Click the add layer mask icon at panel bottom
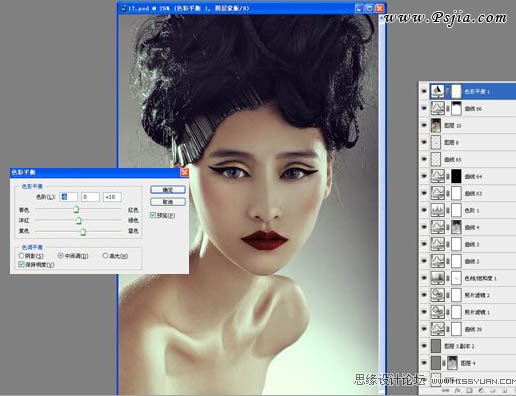The image size is (516, 396). tap(469, 390)
